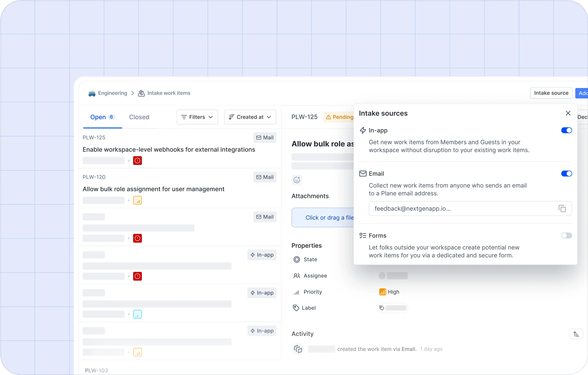Click the file attachment drop area

(322, 218)
